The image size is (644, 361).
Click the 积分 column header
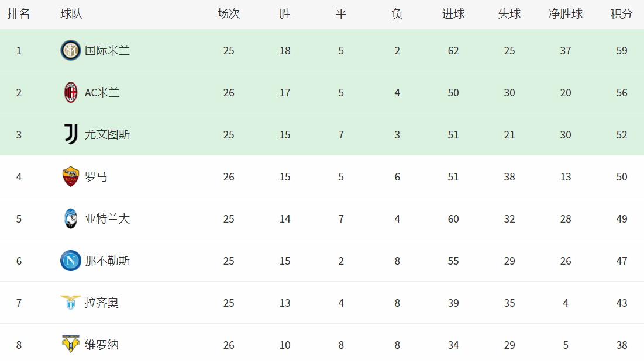click(621, 13)
